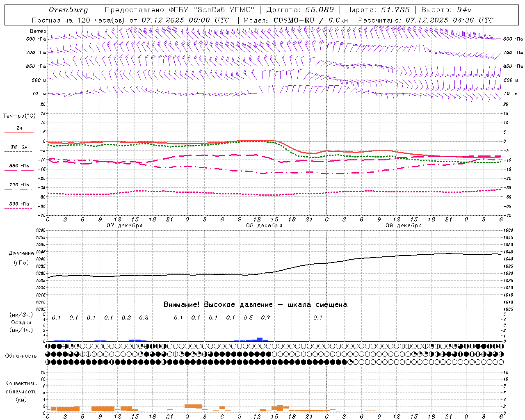Select the Модель COSMO-RU / 6.6км label
525x420 pixels.
(x=296, y=20)
